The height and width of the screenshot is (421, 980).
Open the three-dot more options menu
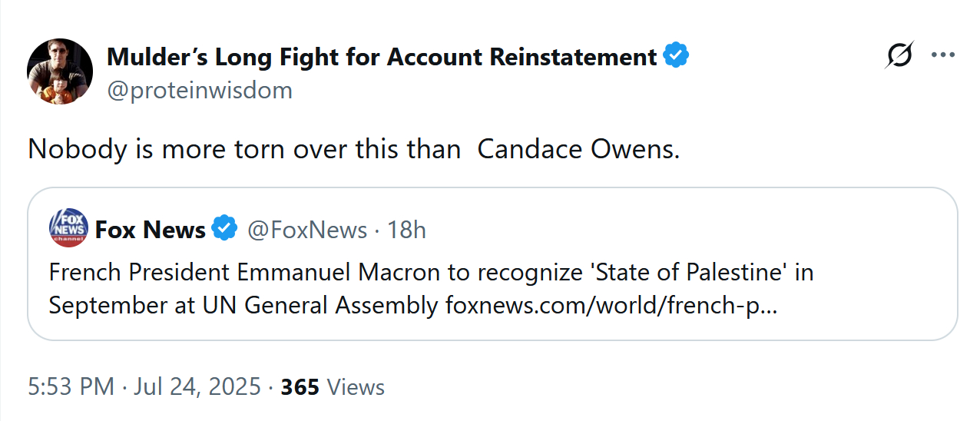[943, 55]
